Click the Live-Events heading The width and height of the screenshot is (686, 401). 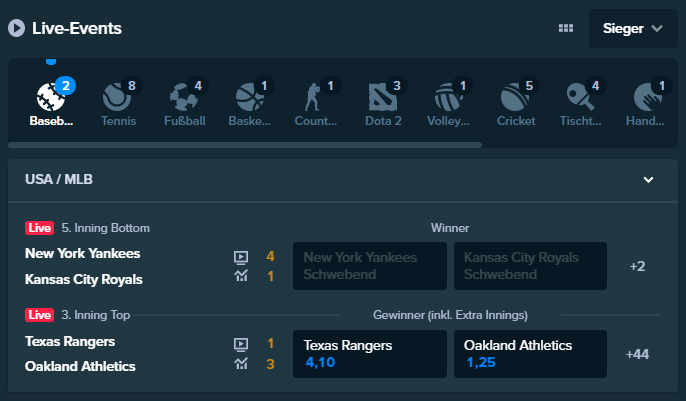[x=77, y=28]
